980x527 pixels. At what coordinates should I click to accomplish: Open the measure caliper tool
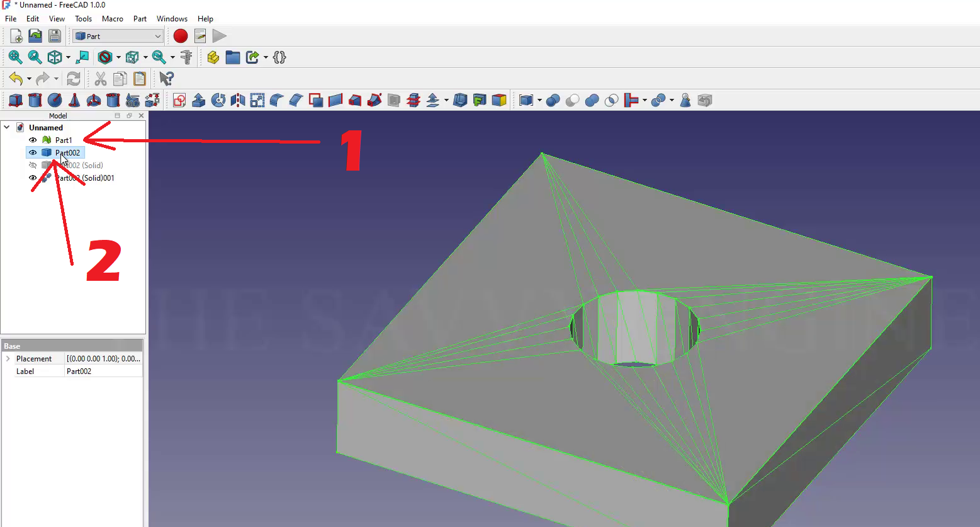(x=186, y=57)
